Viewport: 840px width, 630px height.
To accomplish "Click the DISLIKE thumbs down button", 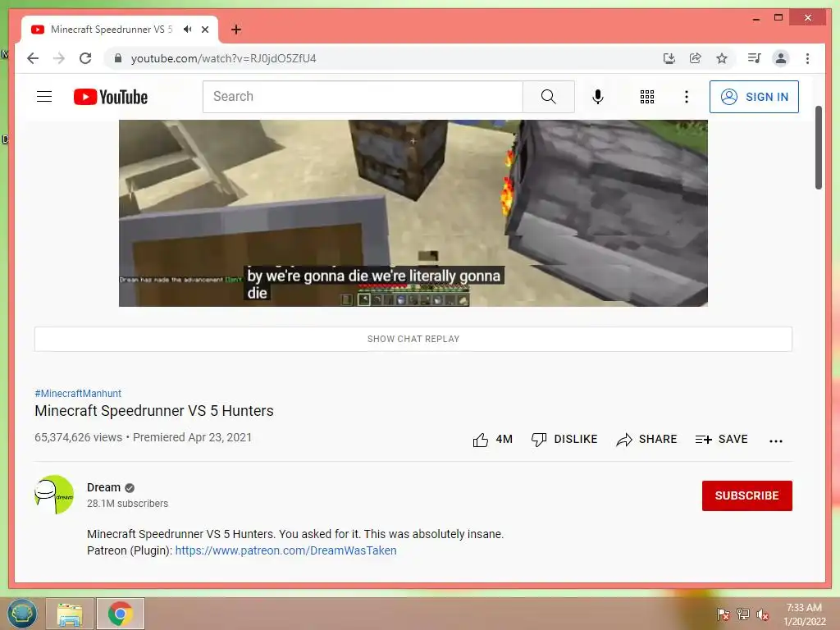I will point(564,440).
